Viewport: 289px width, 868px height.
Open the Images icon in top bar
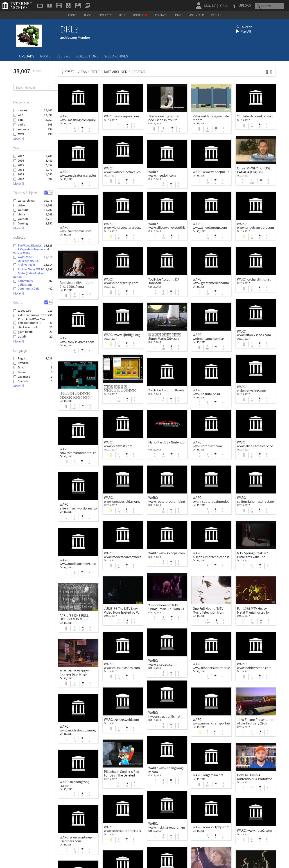[88, 6]
